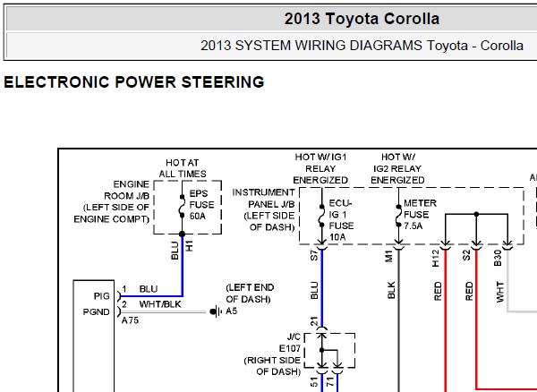Screen dimensions: 537x392
Task: Click the "WHT/BLK" wire label
Action: click(160, 304)
